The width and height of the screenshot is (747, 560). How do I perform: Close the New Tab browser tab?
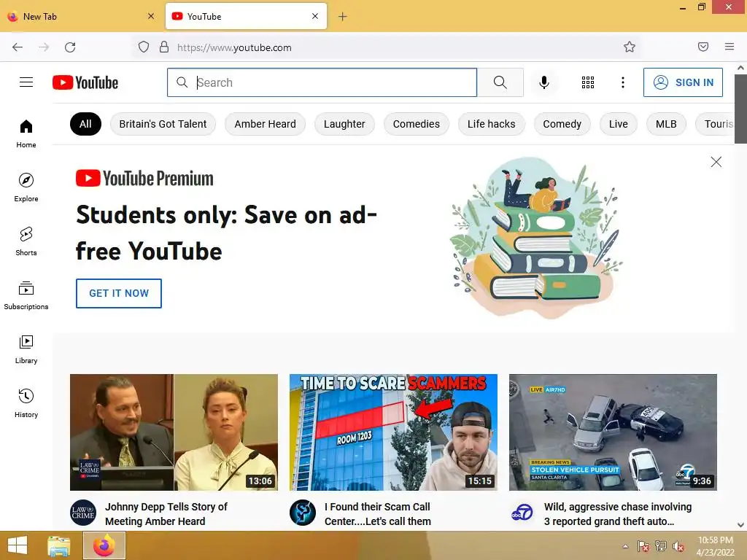tap(151, 16)
